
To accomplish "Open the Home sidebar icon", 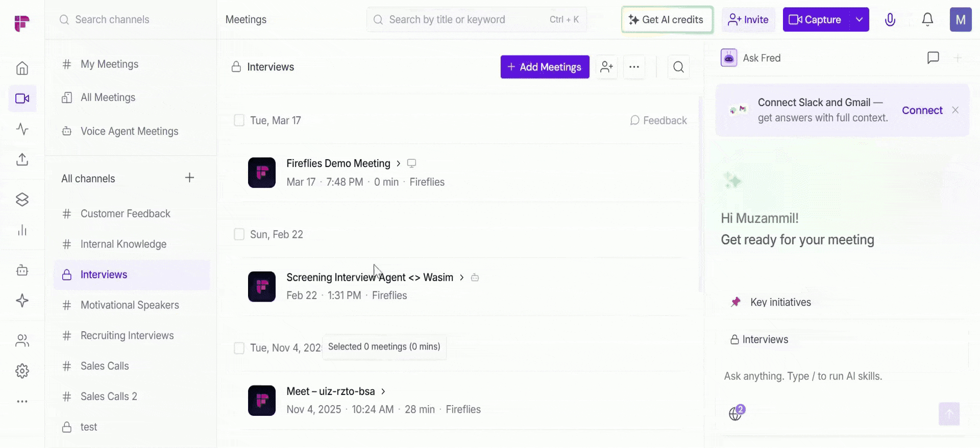I will (22, 68).
